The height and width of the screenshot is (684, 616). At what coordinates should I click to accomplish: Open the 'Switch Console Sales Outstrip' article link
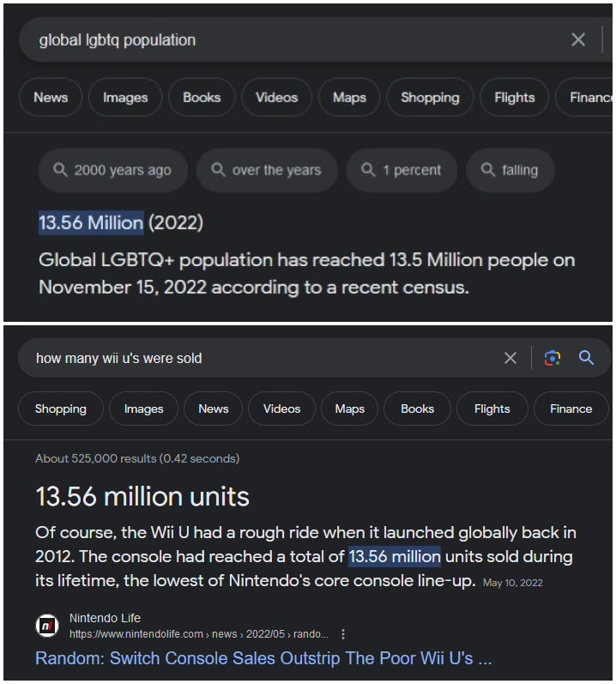(263, 658)
